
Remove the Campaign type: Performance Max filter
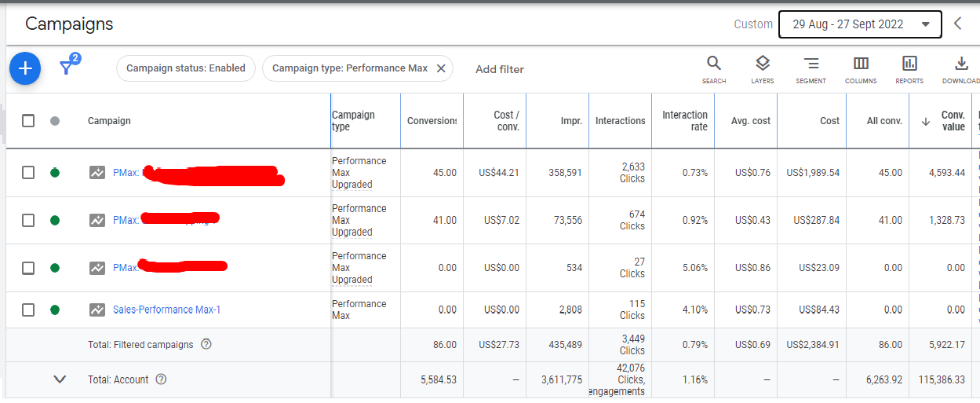441,68
